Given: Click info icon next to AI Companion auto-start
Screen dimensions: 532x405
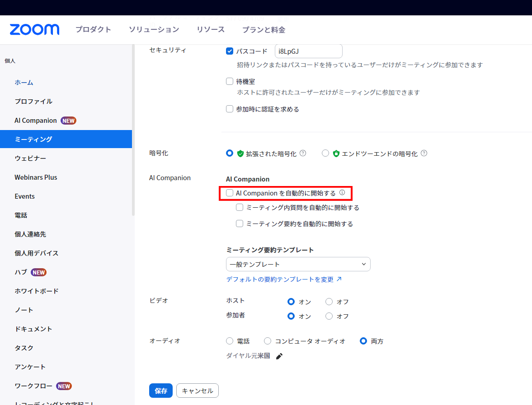Looking at the screenshot, I should point(342,193).
